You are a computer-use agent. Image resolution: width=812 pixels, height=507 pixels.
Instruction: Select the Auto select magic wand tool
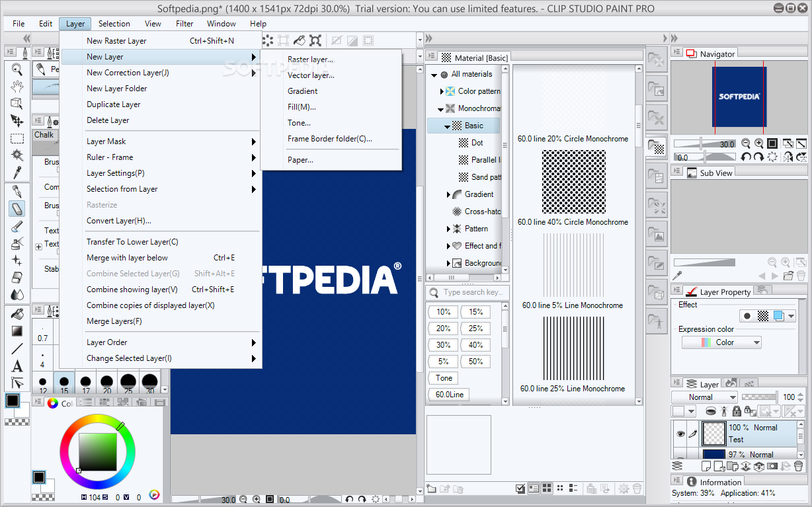pyautogui.click(x=17, y=156)
